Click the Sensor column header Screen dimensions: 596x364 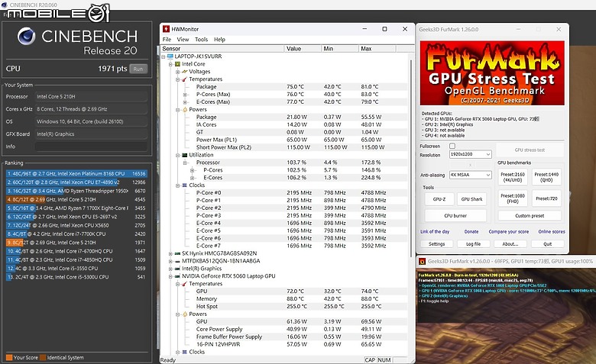click(x=222, y=49)
